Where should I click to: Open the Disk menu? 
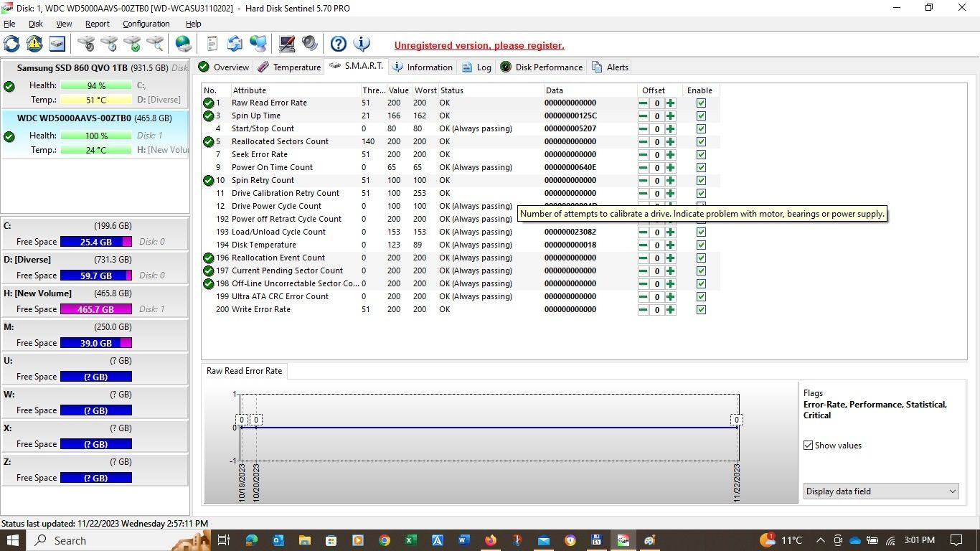click(x=36, y=24)
